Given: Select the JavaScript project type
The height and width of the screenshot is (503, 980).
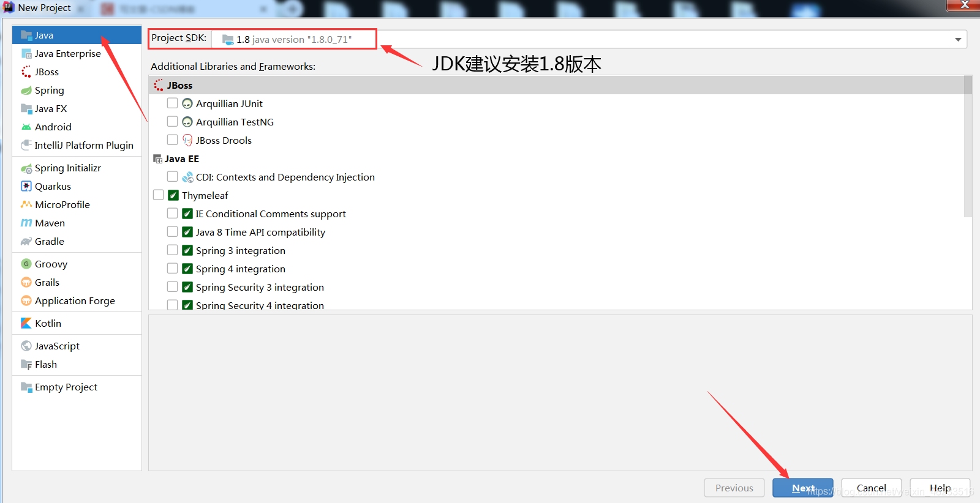Looking at the screenshot, I should pos(77,346).
